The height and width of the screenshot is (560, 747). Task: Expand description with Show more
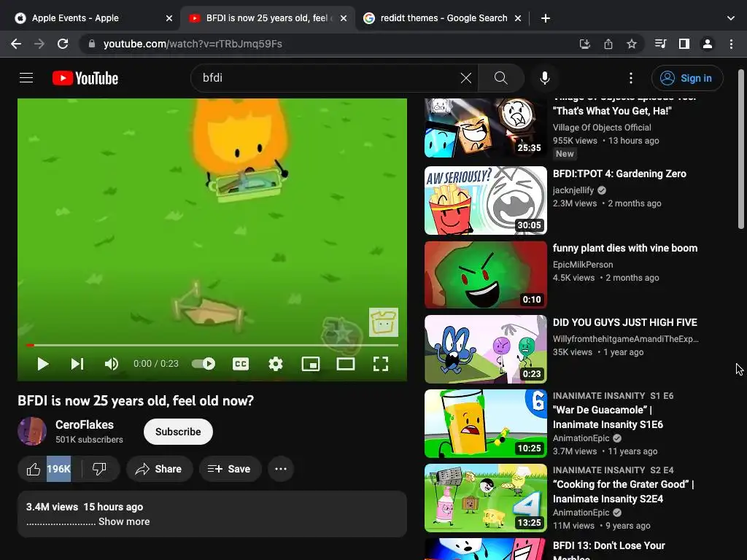124,522
